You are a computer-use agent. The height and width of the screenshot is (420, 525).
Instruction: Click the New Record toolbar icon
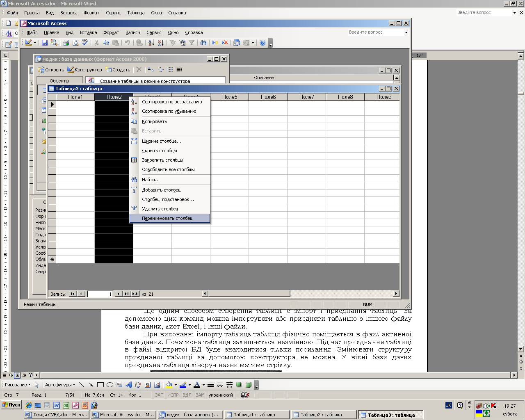pyautogui.click(x=215, y=43)
